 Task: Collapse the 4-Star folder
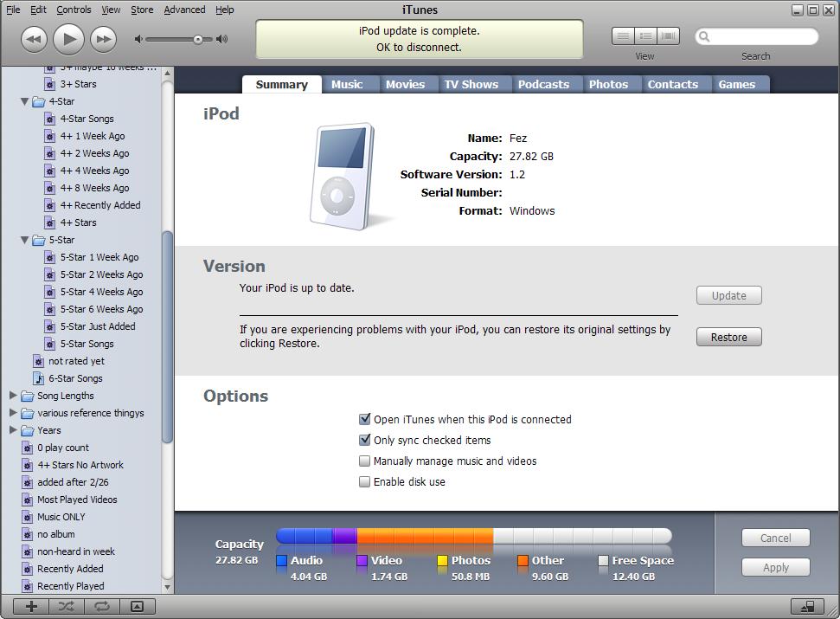click(x=24, y=101)
